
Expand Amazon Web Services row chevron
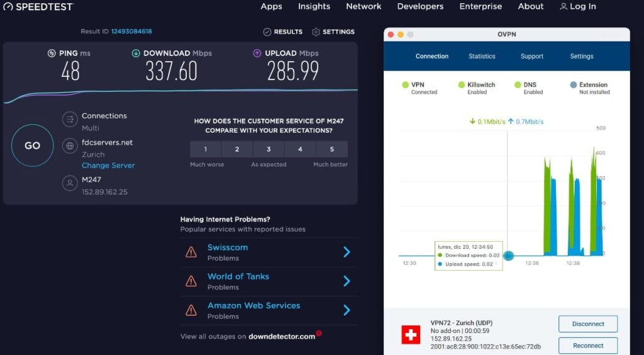click(x=347, y=310)
